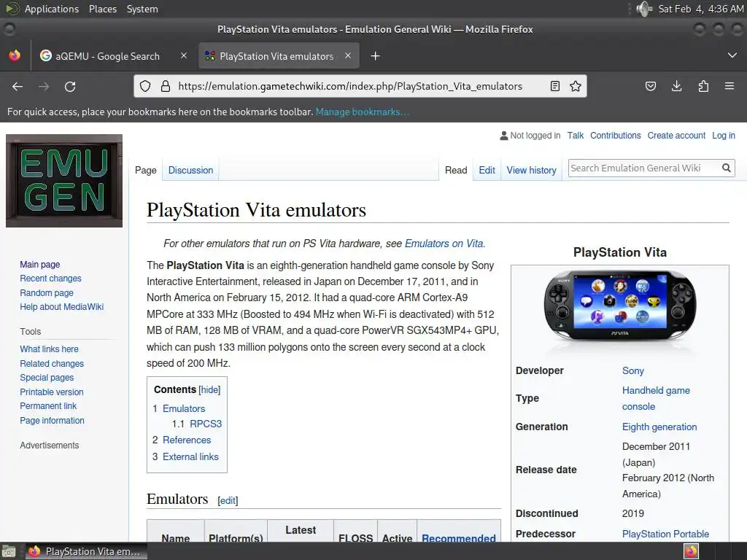
Task: Open View history tab
Action: tap(531, 170)
